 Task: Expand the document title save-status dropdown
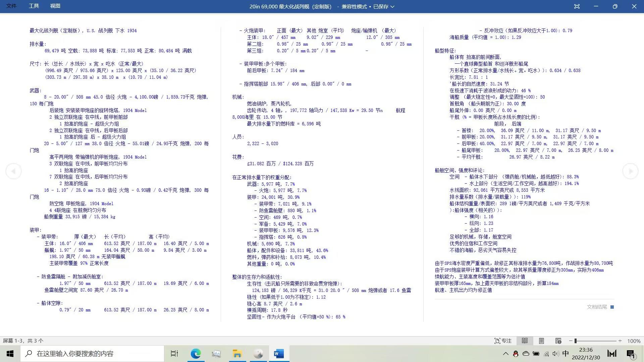(392, 7)
